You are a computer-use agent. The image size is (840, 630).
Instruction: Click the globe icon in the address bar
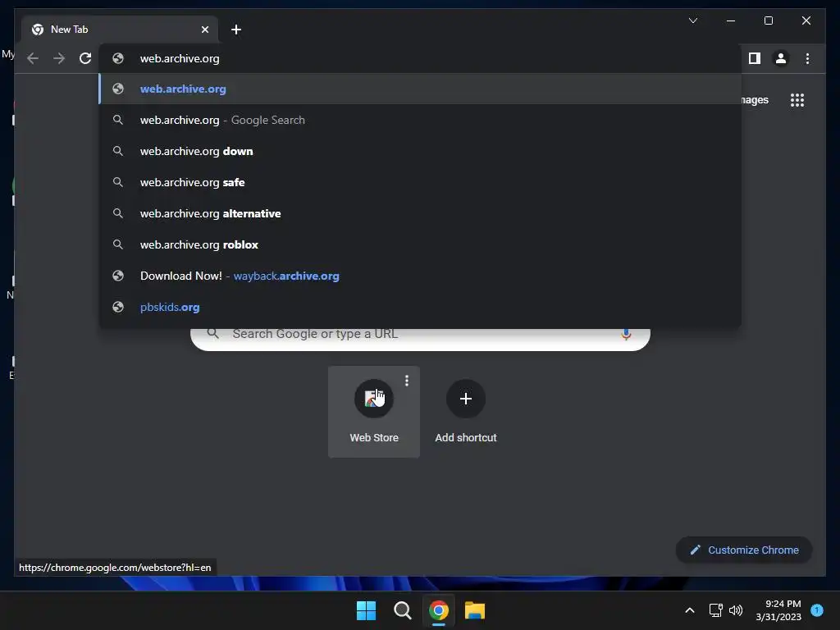[x=118, y=58]
